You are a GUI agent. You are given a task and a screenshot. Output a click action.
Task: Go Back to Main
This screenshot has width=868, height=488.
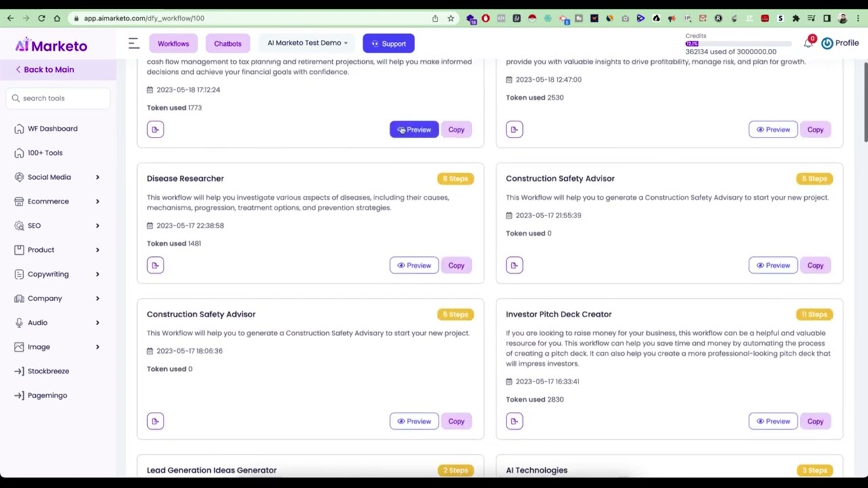[x=45, y=70]
